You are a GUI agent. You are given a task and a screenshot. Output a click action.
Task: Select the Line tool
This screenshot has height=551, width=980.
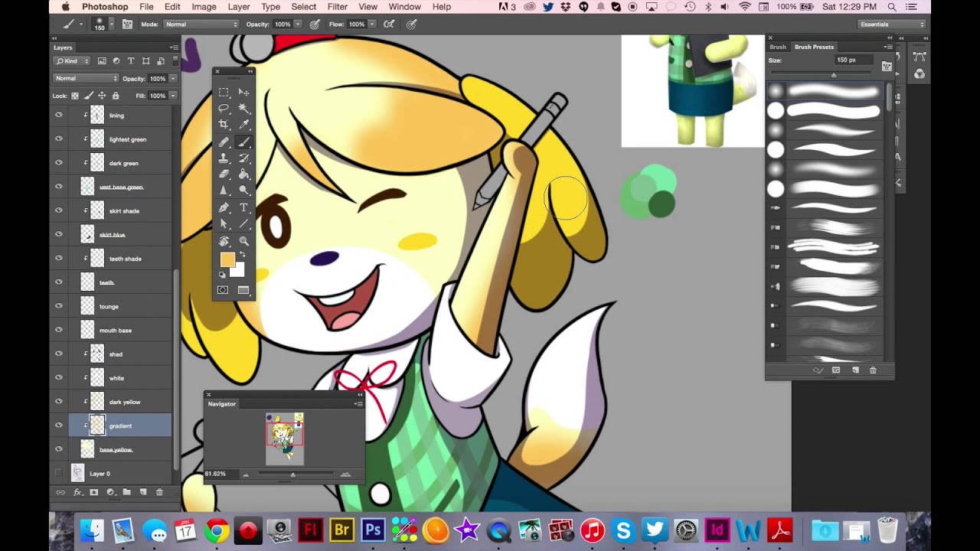click(x=243, y=224)
